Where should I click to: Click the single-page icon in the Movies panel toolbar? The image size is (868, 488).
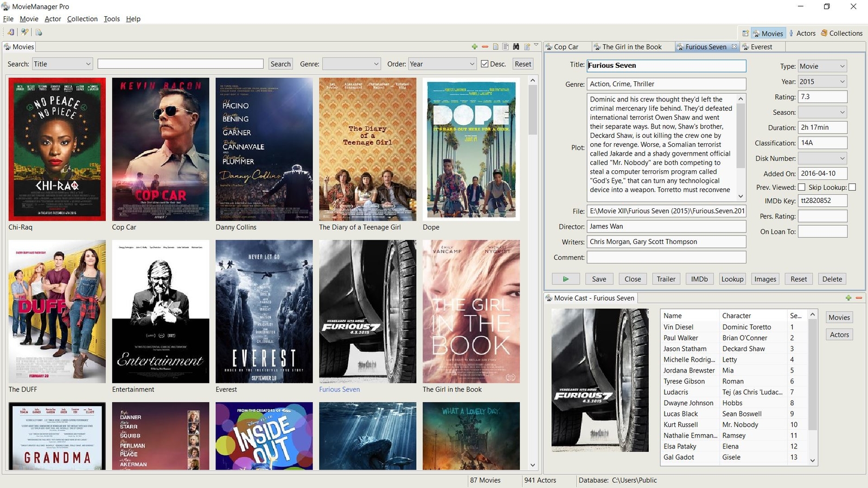pos(495,47)
